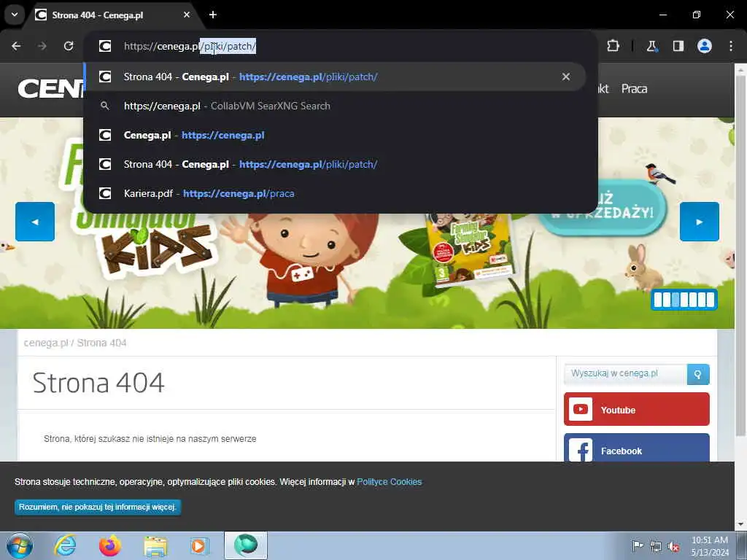
Task: Click the page-not-found message text
Action: (x=150, y=438)
